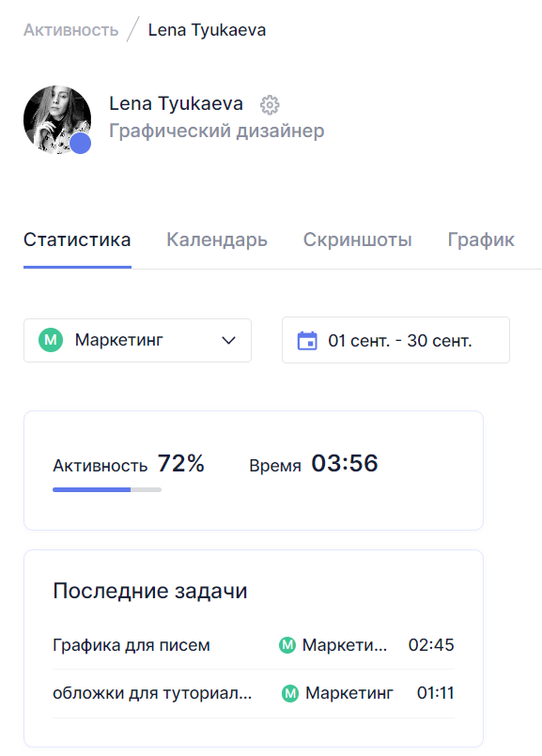542x756 pixels.
Task: Open the Маркетинг project selector
Action: 137,340
